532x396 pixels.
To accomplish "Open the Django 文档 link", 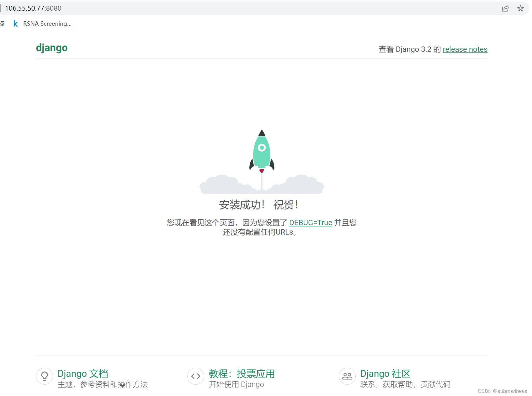I will click(x=83, y=374).
